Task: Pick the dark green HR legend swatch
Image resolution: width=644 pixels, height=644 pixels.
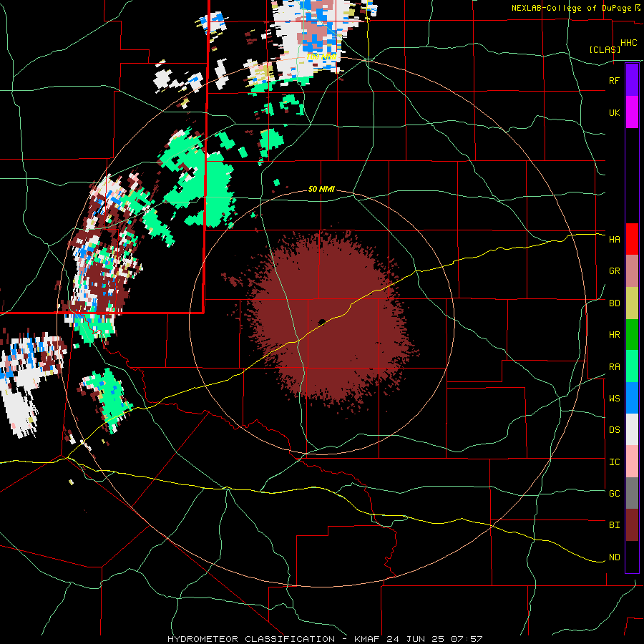Action: 632,335
